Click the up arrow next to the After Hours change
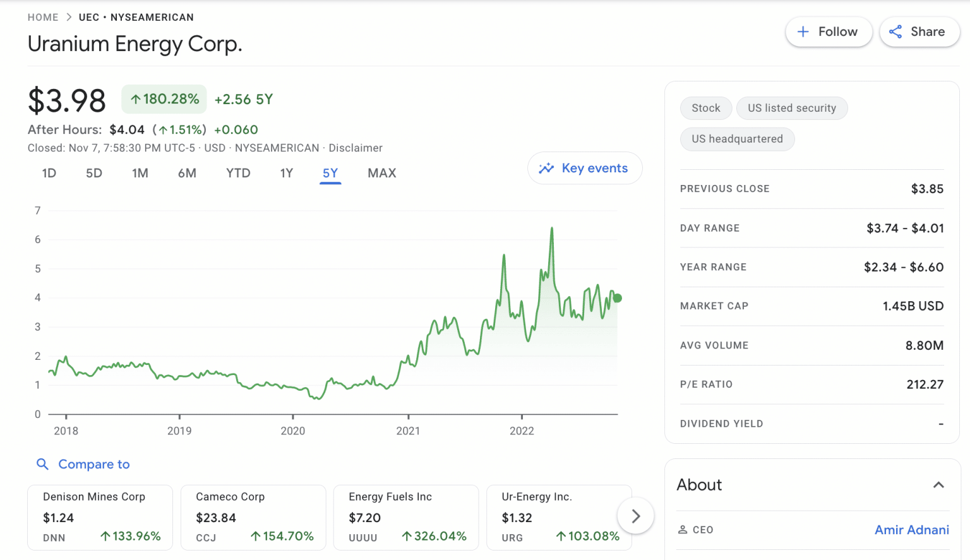Viewport: 970px width, 560px height. click(162, 129)
